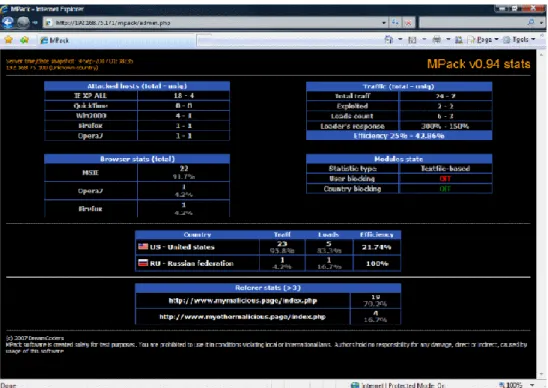548x388 pixels.
Task: Open Favorites Center with the star icon
Action: (x=9, y=40)
